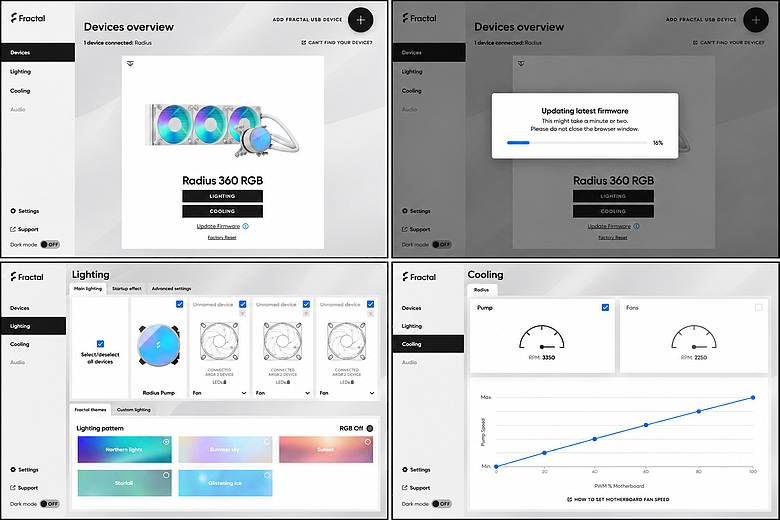The height and width of the screenshot is (520, 780).
Task: Switch to the Startup effect tab
Action: pos(127,289)
